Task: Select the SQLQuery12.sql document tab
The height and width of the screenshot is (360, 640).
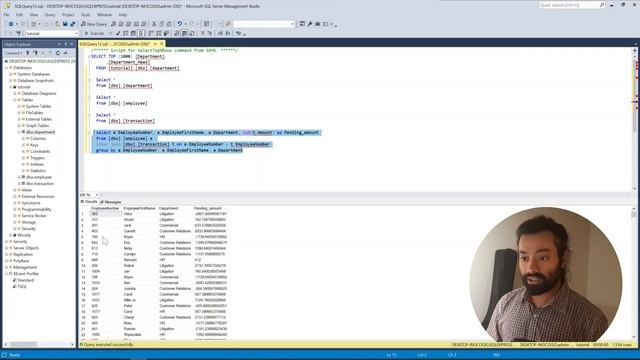Action: (116, 44)
